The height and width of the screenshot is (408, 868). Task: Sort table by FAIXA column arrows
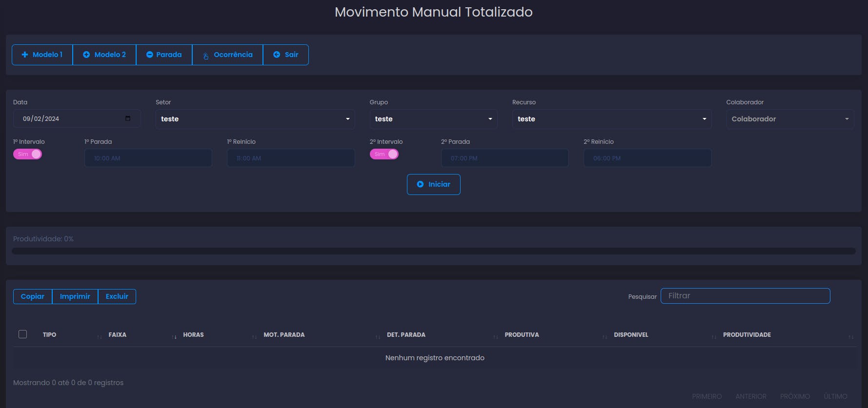coord(174,337)
